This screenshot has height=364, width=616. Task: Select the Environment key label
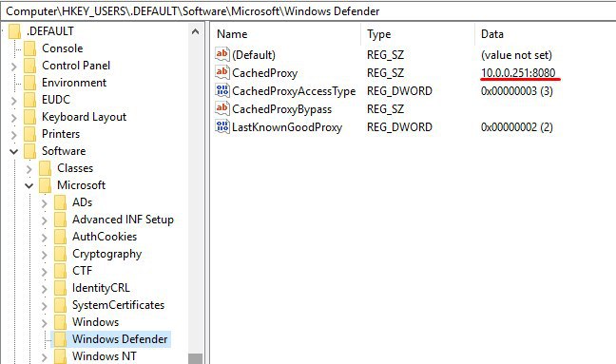click(74, 83)
